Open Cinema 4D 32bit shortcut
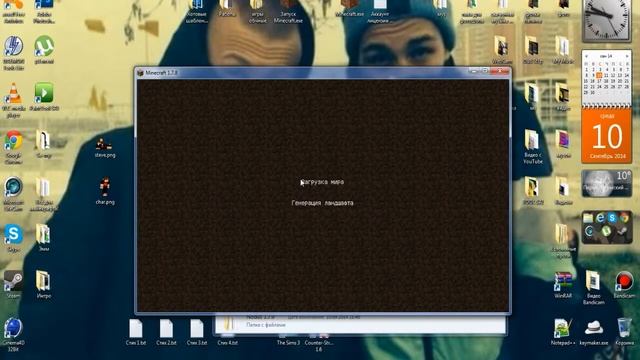Image resolution: width=640 pixels, height=360 pixels. click(13, 334)
